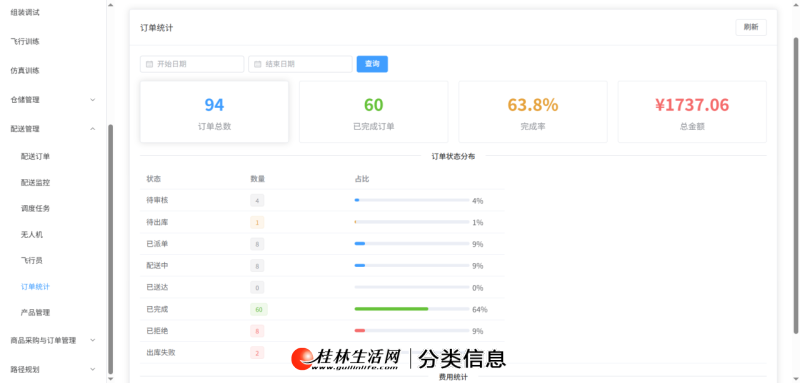Click the 占比 column header

coord(362,179)
